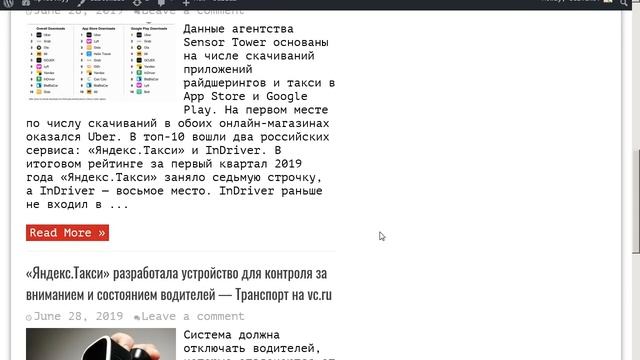This screenshot has height=360, width=640.
Task: Click the WordPress logo in the admin bar
Action: [8, 3]
